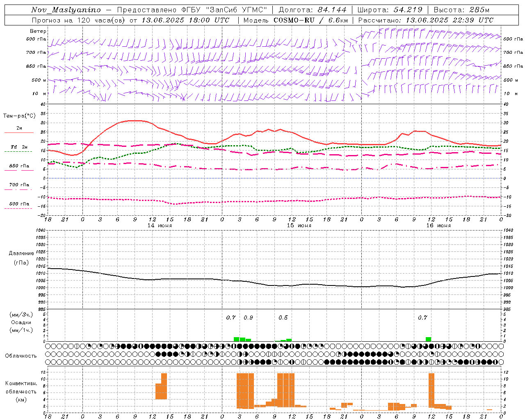Click the 14 июня date label
The image size is (525, 420).
[160, 226]
